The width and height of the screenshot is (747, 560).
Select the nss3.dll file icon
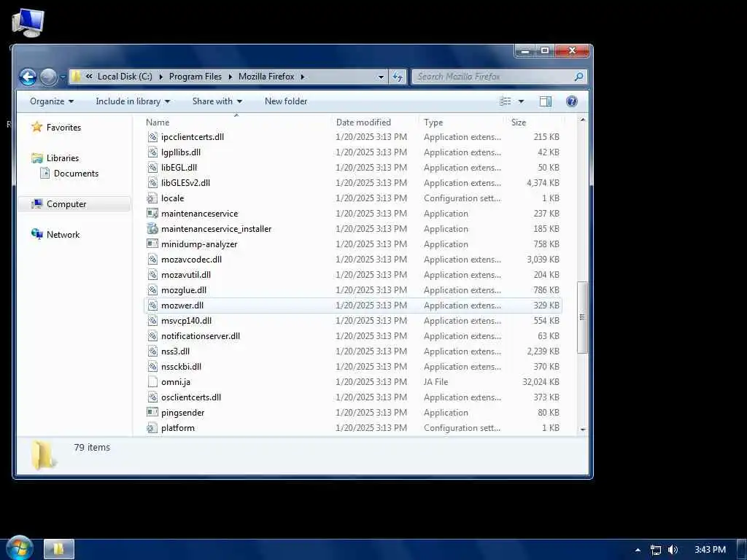coord(152,351)
